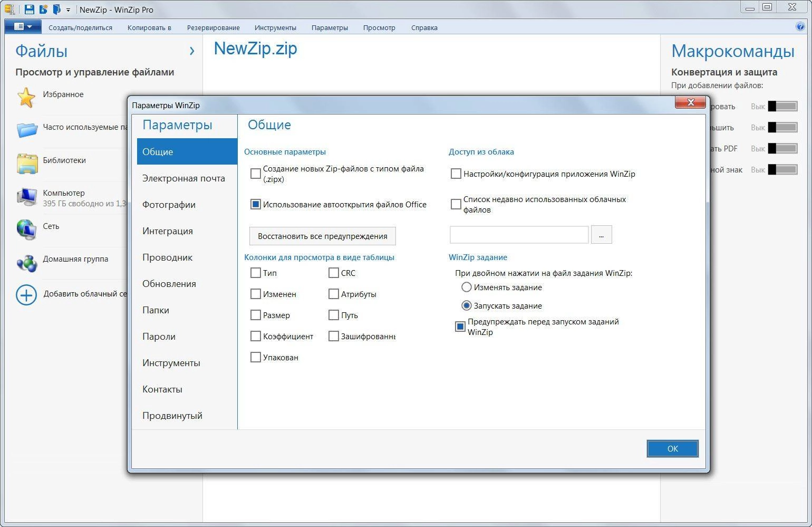Open the Инструменты ribbon tab
Screen dimensions: 812x527
[275, 27]
